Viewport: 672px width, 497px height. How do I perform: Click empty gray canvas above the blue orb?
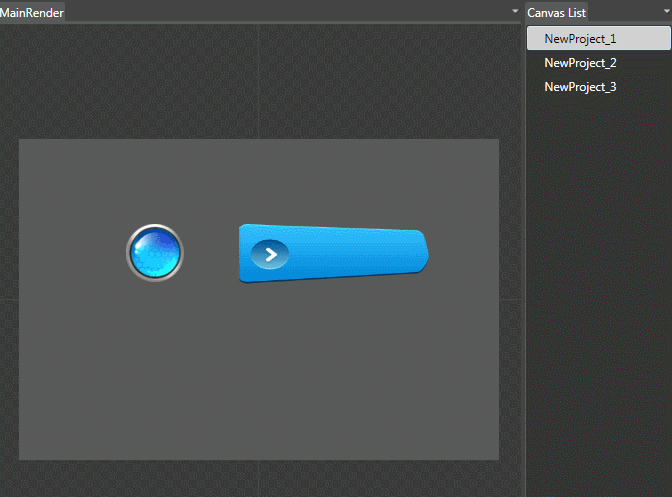155,180
